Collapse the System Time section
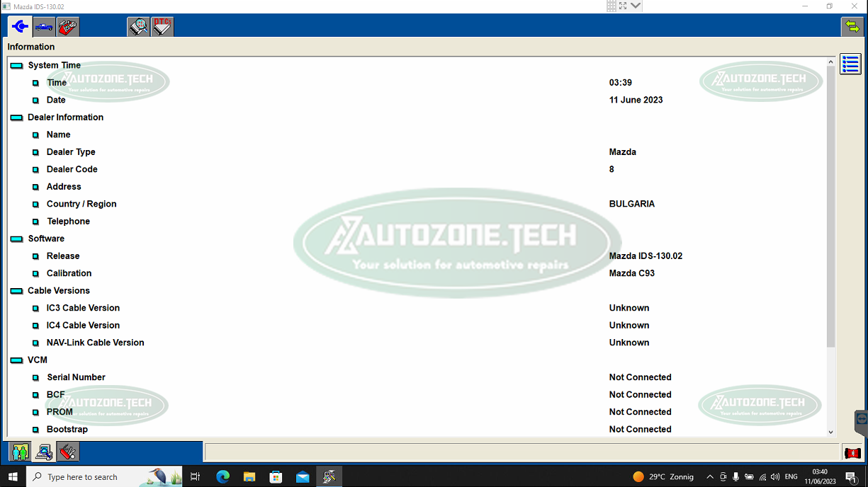 tap(16, 66)
